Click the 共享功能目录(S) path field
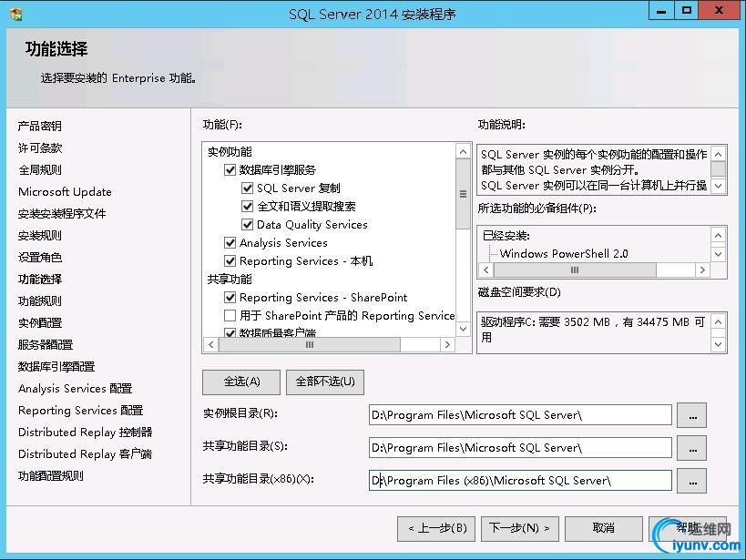This screenshot has height=560, width=746. pos(520,448)
